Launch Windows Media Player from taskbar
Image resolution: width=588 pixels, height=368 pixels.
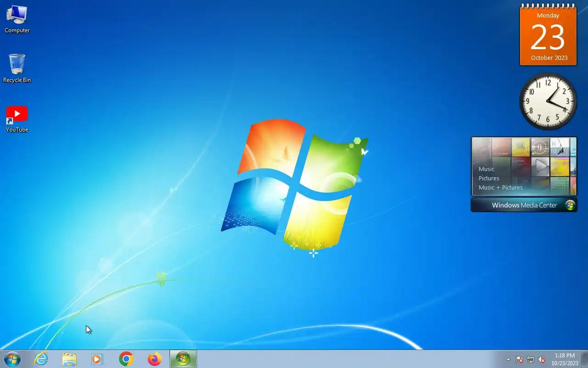point(97,359)
